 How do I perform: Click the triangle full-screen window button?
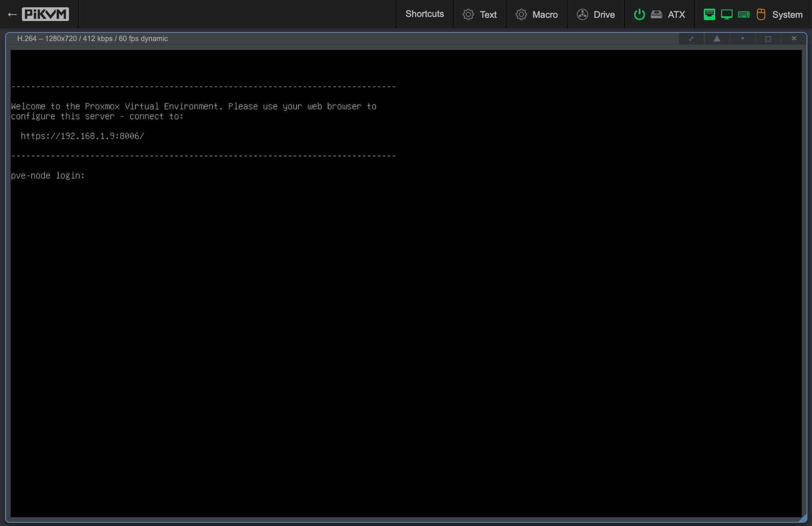(717, 39)
